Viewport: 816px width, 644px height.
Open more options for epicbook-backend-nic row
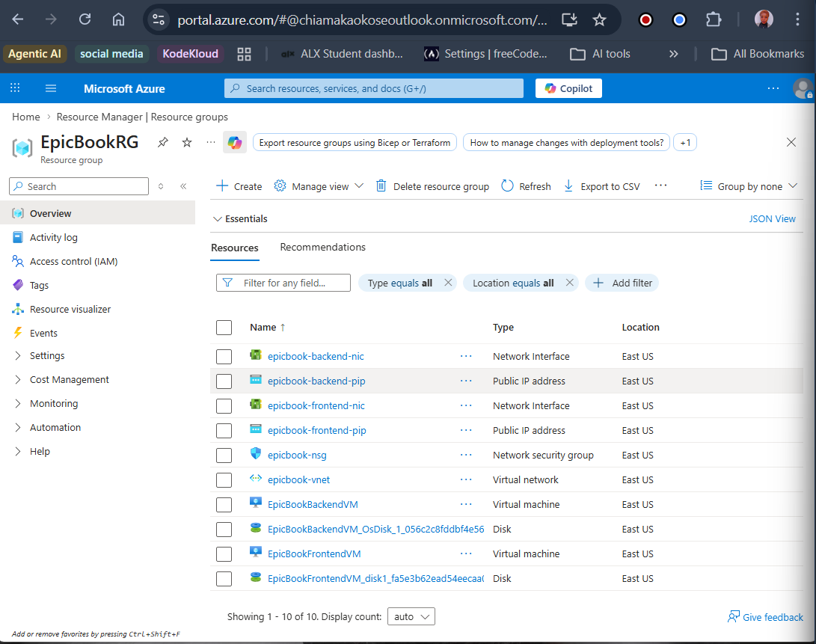pos(466,356)
